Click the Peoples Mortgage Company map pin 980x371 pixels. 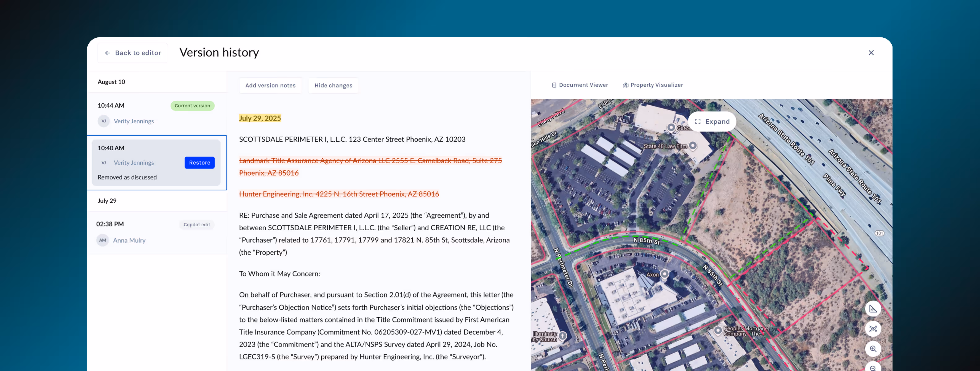(717, 330)
